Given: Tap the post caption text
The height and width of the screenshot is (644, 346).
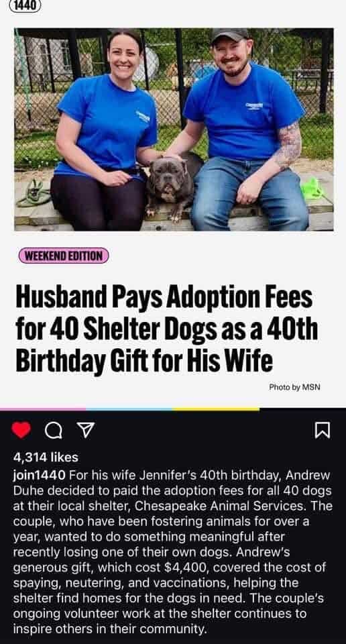Looking at the screenshot, I should pyautogui.click(x=173, y=552).
